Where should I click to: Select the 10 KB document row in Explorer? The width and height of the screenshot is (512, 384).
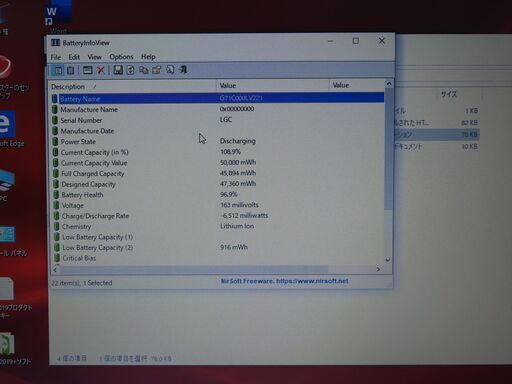pos(436,146)
